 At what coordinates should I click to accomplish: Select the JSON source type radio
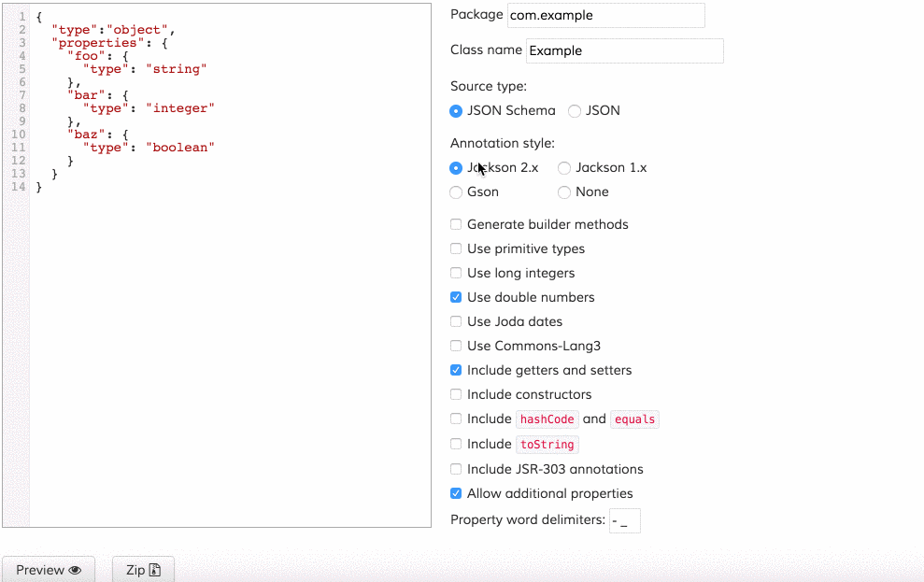[575, 111]
